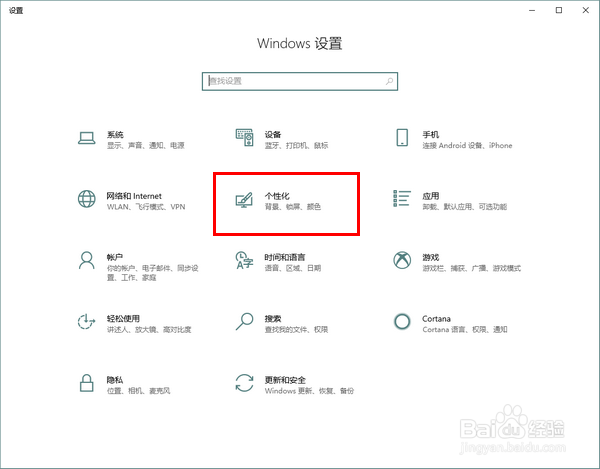Screen dimensions: 600x469
Task: Click the Accounts description 你的帐户、电子邮件
Action: 153,273
